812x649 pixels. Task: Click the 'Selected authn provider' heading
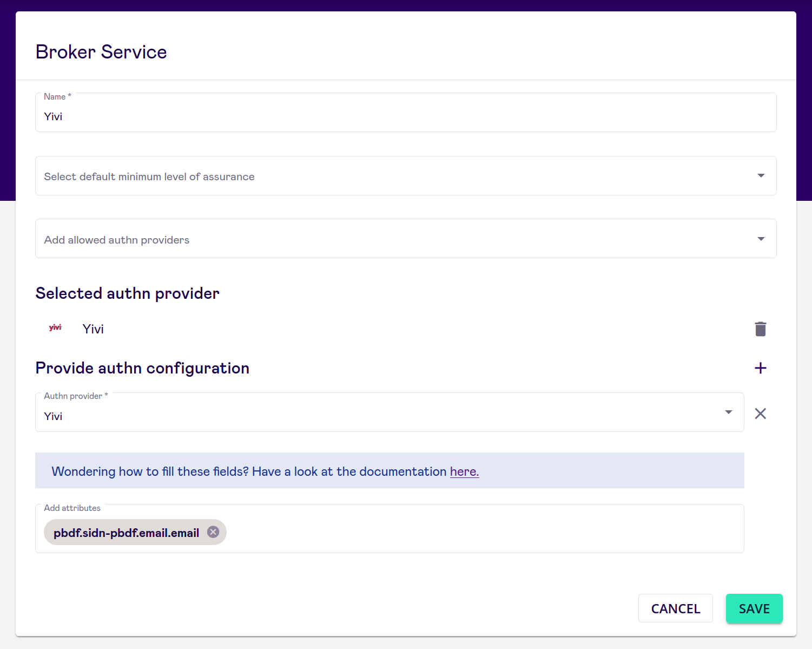point(127,293)
